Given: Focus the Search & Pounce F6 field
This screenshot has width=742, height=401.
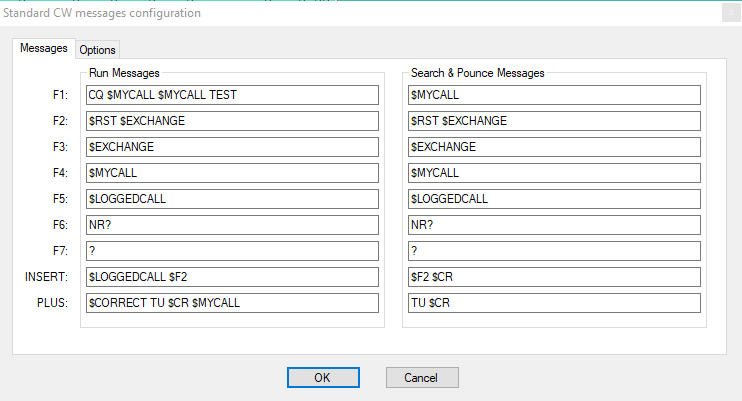Looking at the screenshot, I should click(554, 225).
